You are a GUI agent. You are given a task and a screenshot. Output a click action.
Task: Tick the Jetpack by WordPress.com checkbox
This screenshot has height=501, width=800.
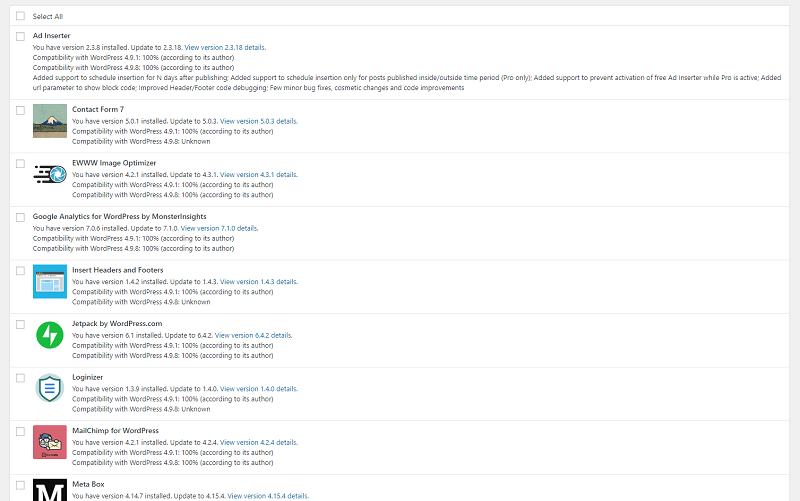tap(20, 324)
